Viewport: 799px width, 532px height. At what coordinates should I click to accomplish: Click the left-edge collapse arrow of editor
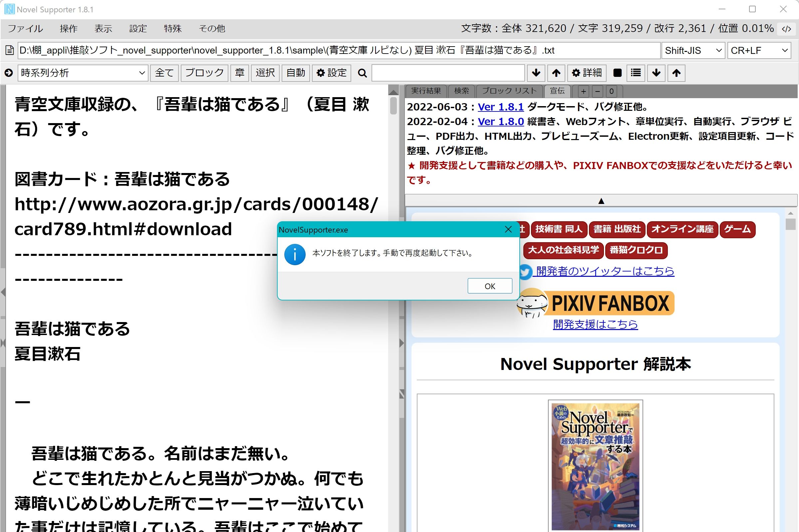click(x=3, y=292)
